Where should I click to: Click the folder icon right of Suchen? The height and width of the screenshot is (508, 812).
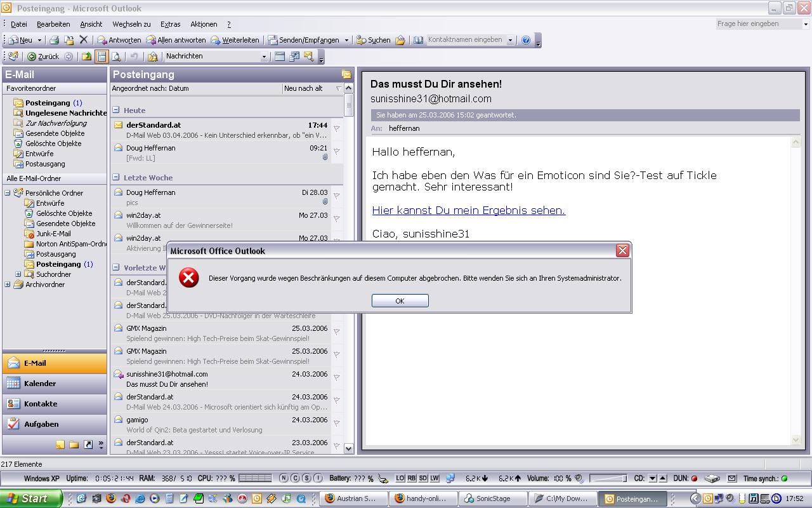tap(400, 40)
